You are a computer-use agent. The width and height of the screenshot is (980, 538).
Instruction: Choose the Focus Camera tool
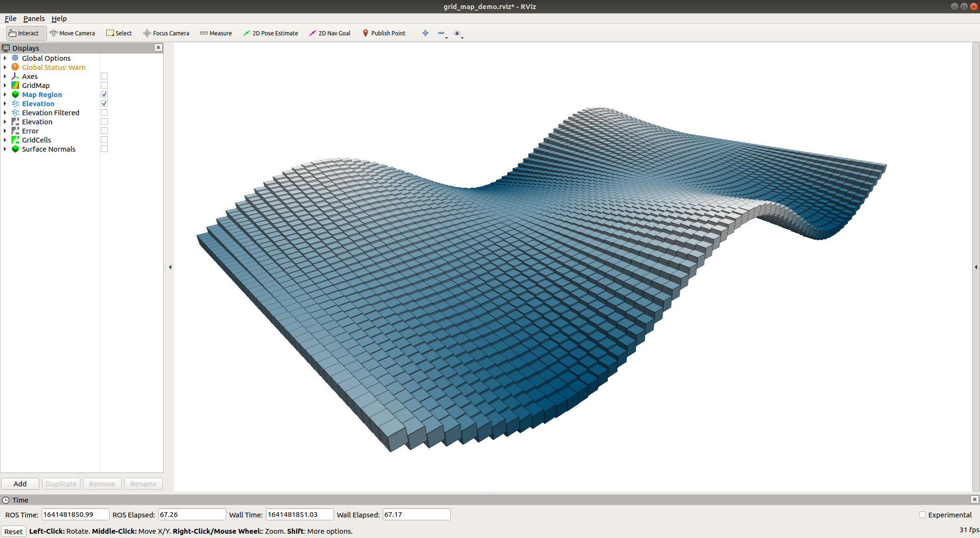(x=166, y=33)
